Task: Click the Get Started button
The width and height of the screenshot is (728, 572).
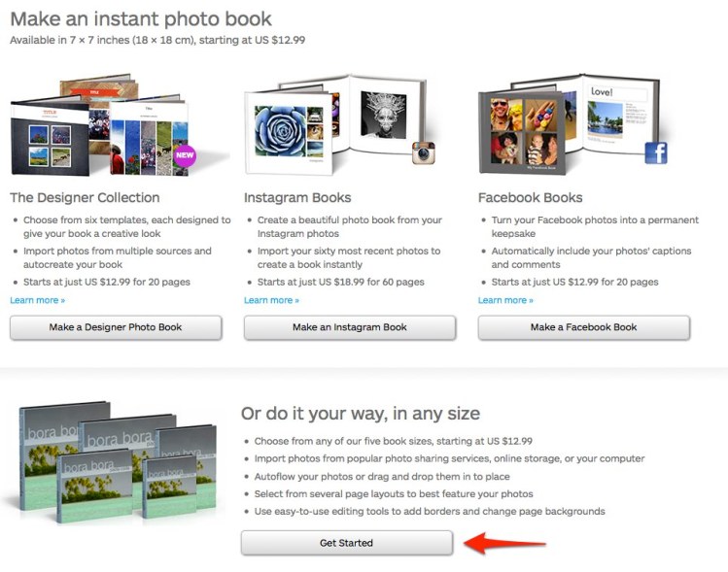Action: pyautogui.click(x=346, y=543)
